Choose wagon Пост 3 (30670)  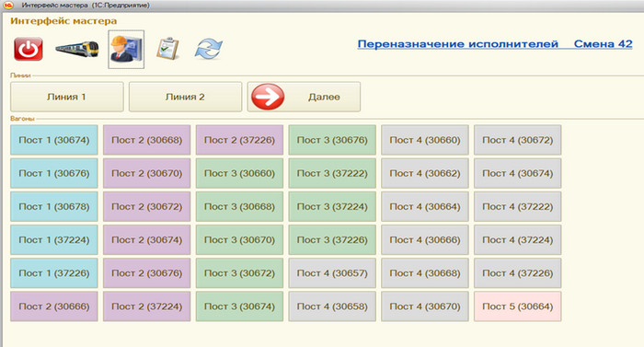(239, 239)
